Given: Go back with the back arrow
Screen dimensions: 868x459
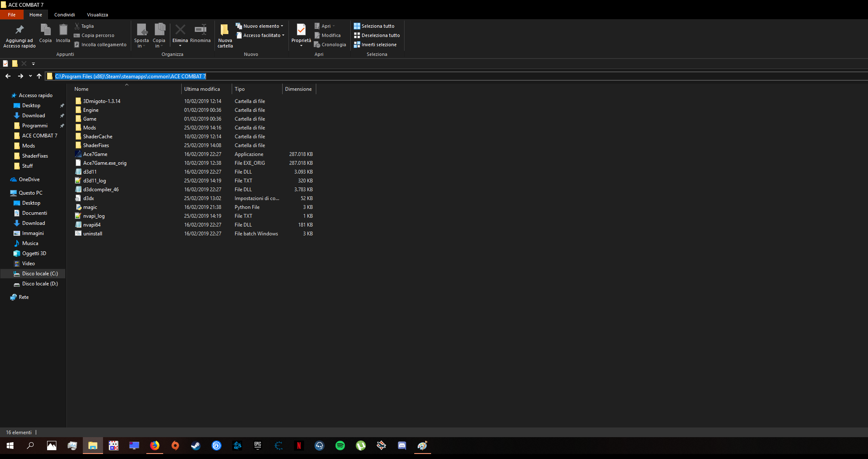Looking at the screenshot, I should 8,76.
